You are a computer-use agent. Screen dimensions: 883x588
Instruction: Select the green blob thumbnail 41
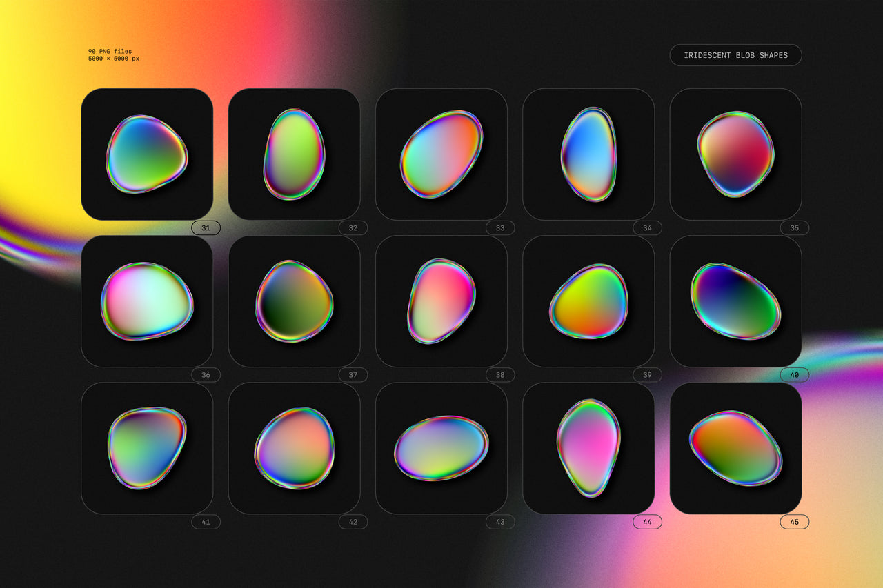[x=147, y=447]
